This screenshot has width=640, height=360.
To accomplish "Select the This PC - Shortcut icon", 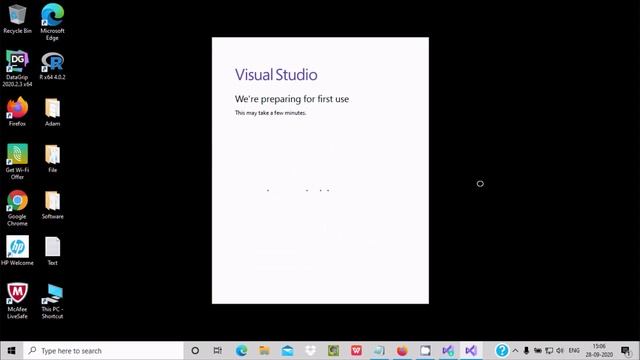I will coord(52,301).
